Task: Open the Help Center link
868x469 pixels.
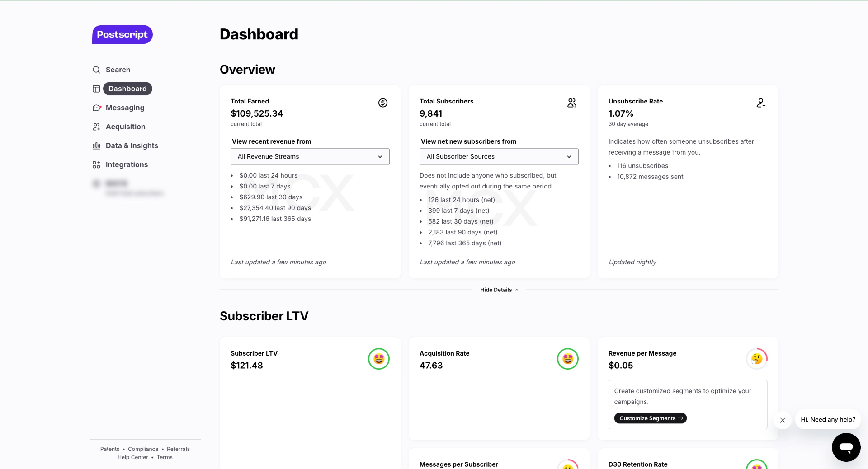Action: click(x=133, y=457)
